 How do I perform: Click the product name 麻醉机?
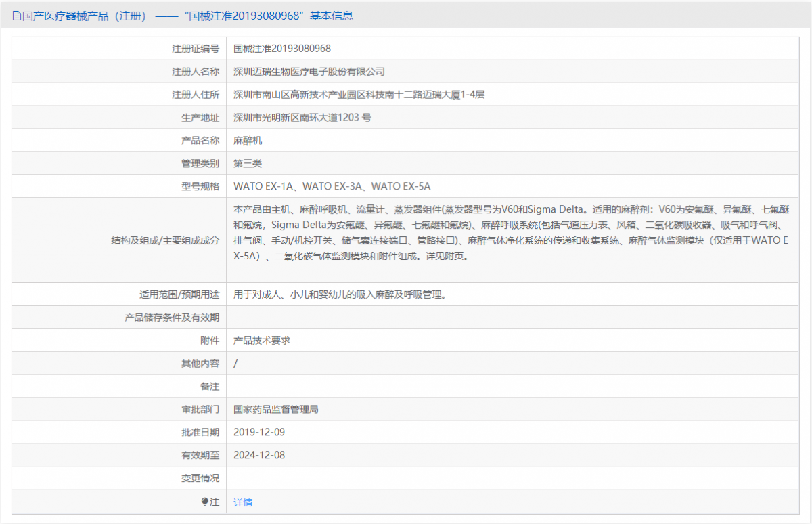point(246,139)
